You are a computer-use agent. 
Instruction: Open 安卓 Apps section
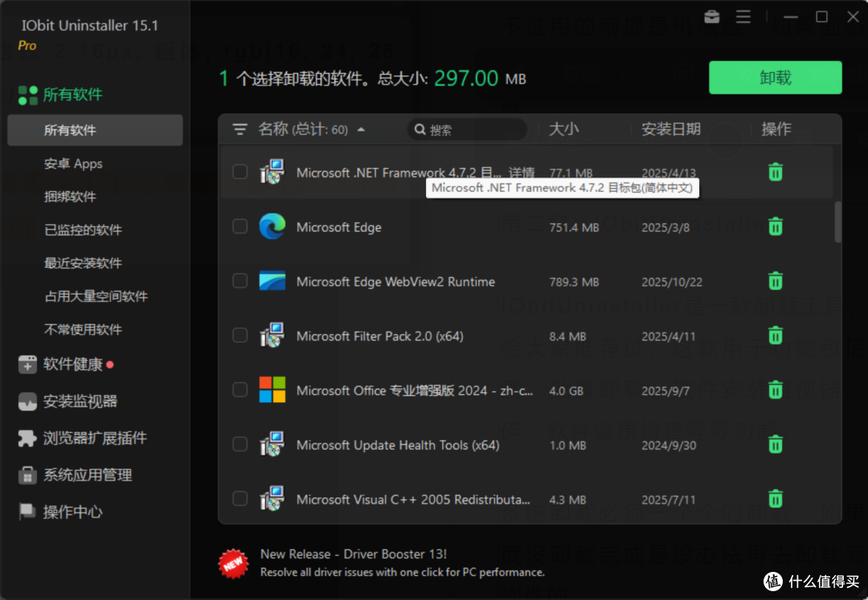pyautogui.click(x=73, y=164)
